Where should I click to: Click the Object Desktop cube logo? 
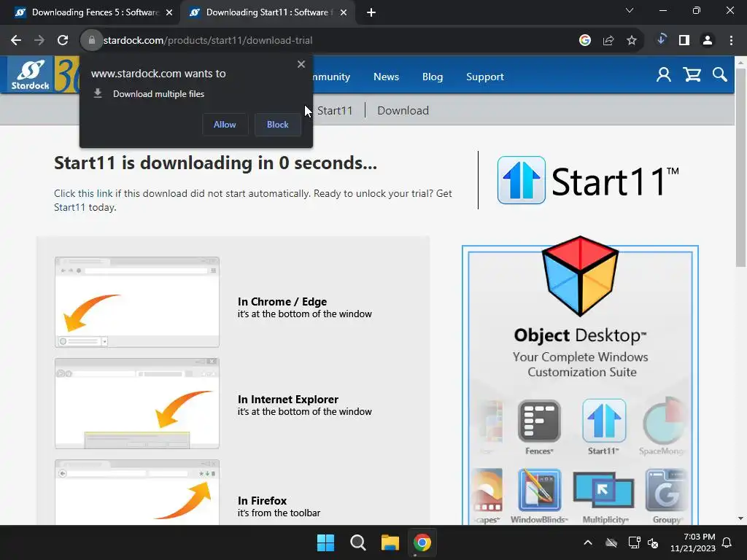[x=580, y=276]
